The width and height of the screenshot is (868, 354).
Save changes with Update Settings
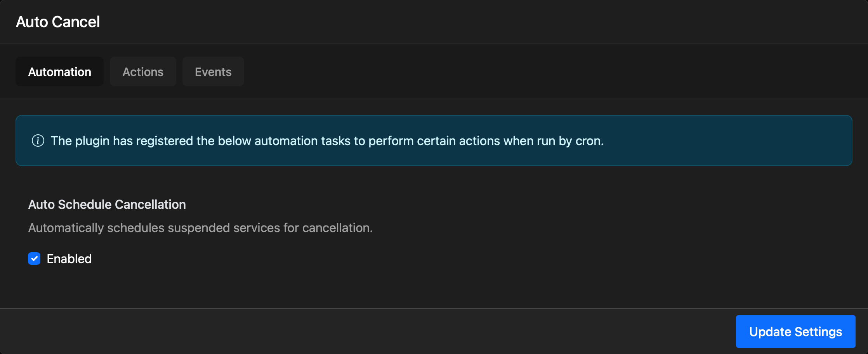pos(795,331)
